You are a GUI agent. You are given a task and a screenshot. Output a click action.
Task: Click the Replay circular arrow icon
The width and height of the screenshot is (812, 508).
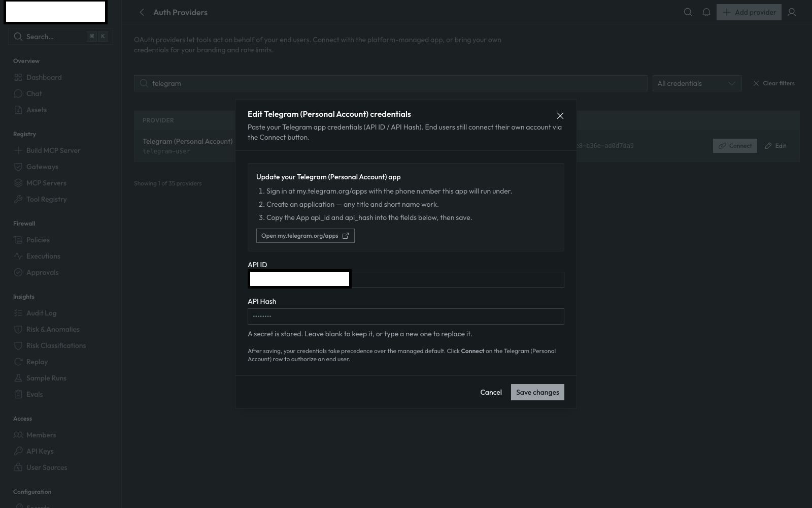pyautogui.click(x=18, y=362)
